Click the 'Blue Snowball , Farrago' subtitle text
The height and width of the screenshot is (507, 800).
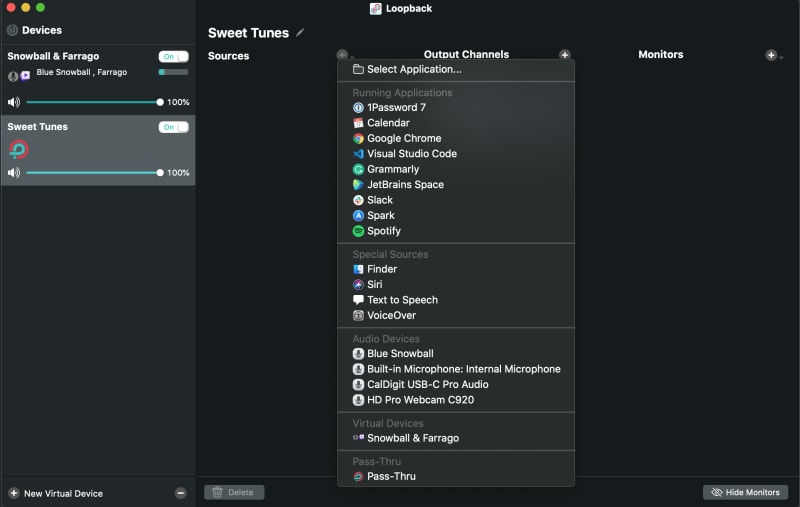[82, 72]
